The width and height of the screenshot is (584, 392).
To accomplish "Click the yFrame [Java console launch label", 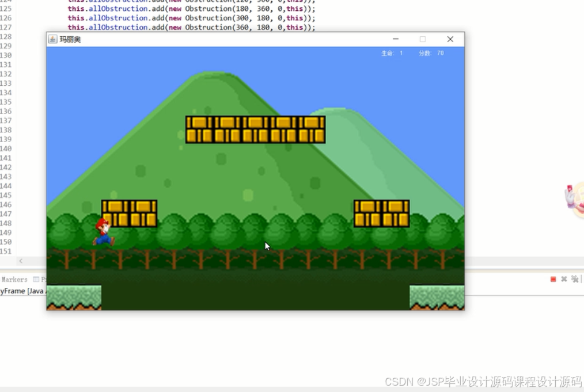I will tap(22, 291).
